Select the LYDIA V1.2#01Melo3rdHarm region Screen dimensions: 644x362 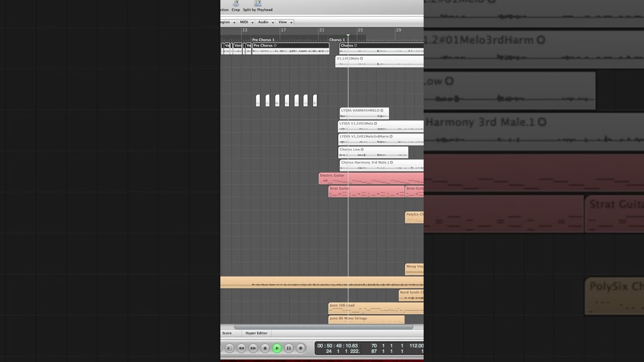(380, 139)
